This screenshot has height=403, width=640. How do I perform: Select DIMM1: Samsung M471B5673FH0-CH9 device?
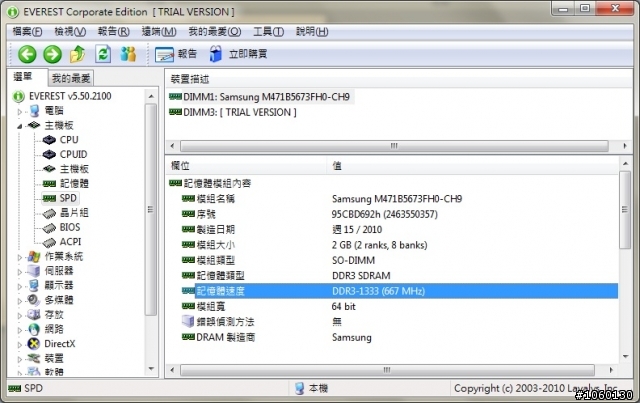click(x=260, y=97)
